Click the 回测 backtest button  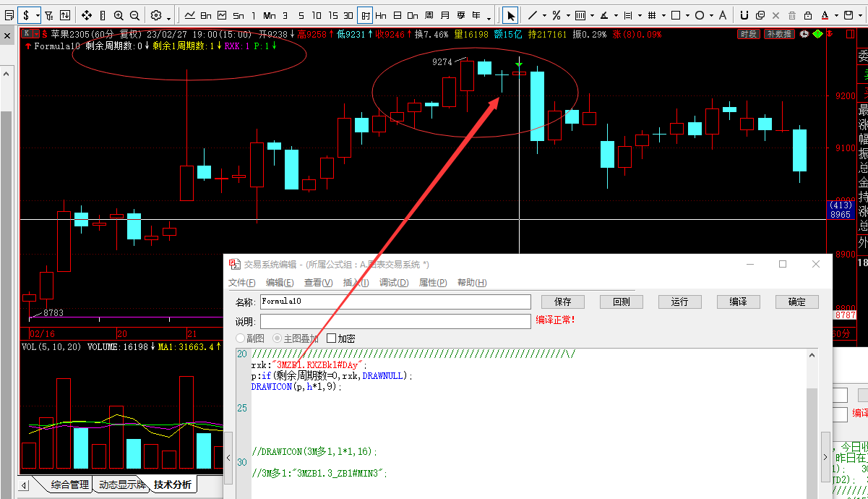tap(621, 302)
